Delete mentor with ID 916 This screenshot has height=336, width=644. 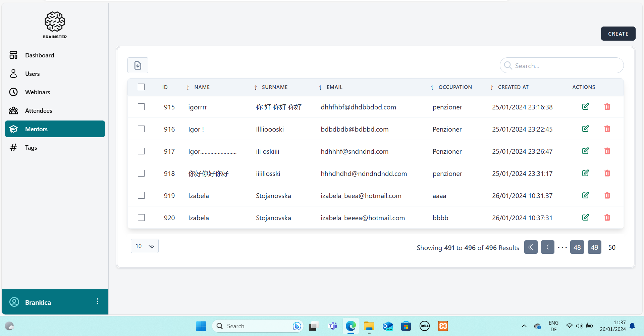pyautogui.click(x=607, y=129)
